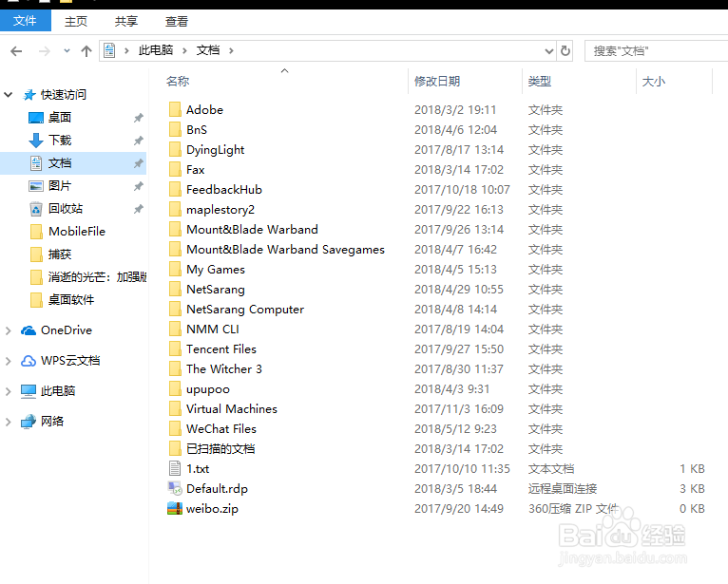
Task: Open the 桌面软件 folder in sidebar
Action: [x=71, y=300]
